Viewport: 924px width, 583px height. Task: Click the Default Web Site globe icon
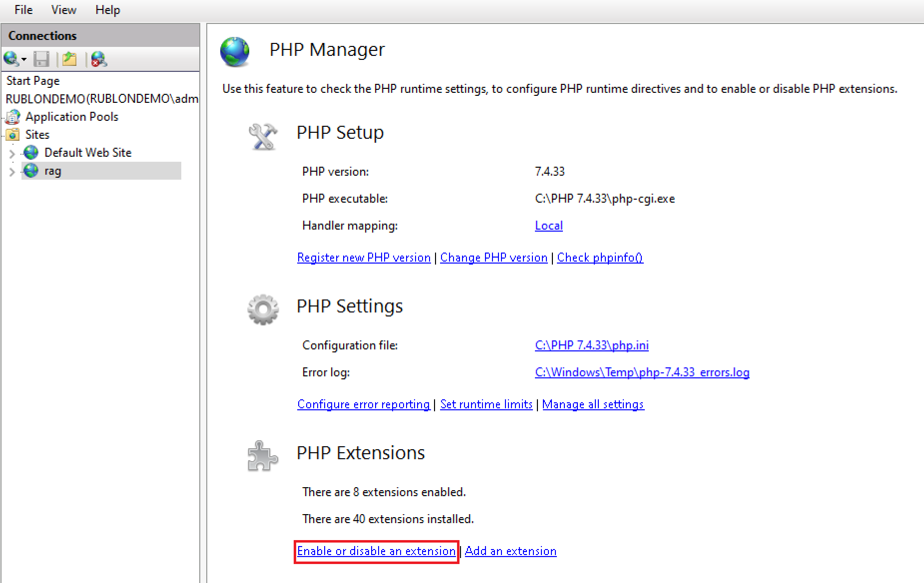[31, 153]
